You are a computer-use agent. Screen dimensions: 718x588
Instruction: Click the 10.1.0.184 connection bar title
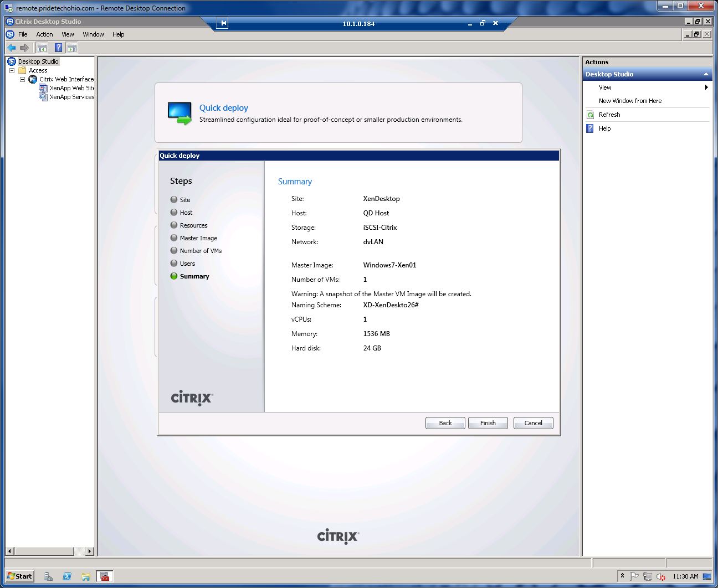[358, 24]
